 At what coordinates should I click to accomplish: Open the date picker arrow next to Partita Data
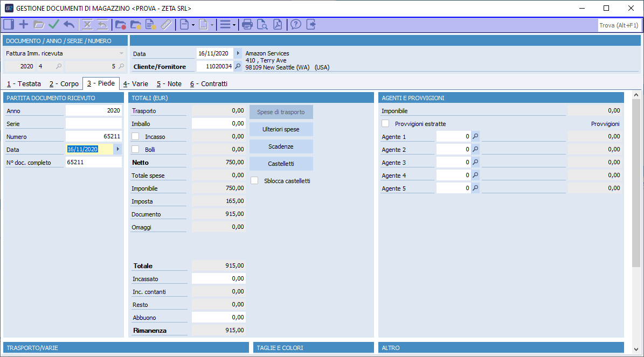(117, 149)
